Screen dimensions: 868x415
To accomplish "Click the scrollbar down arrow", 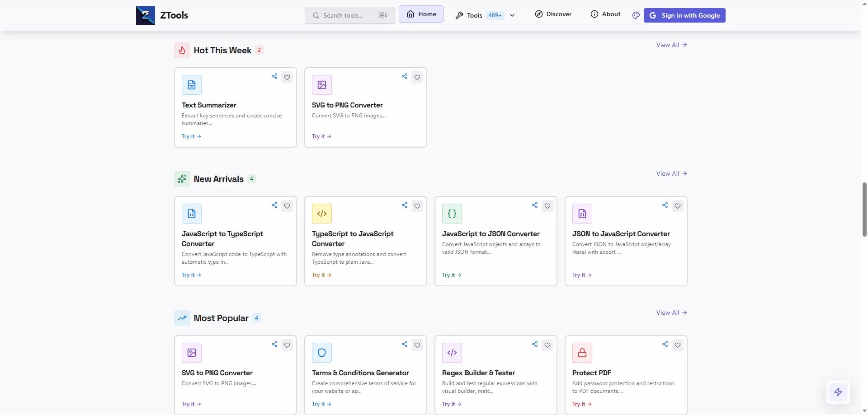I will 864,411.
